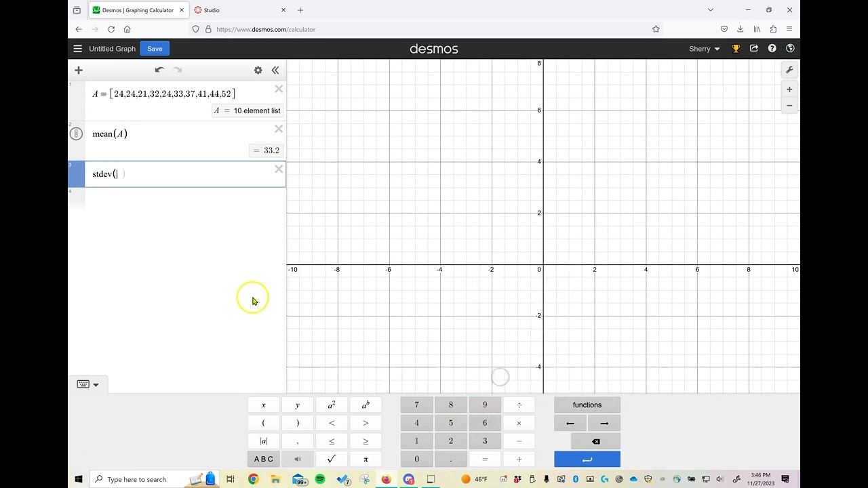Move cursor left with arrow key

coord(570,423)
